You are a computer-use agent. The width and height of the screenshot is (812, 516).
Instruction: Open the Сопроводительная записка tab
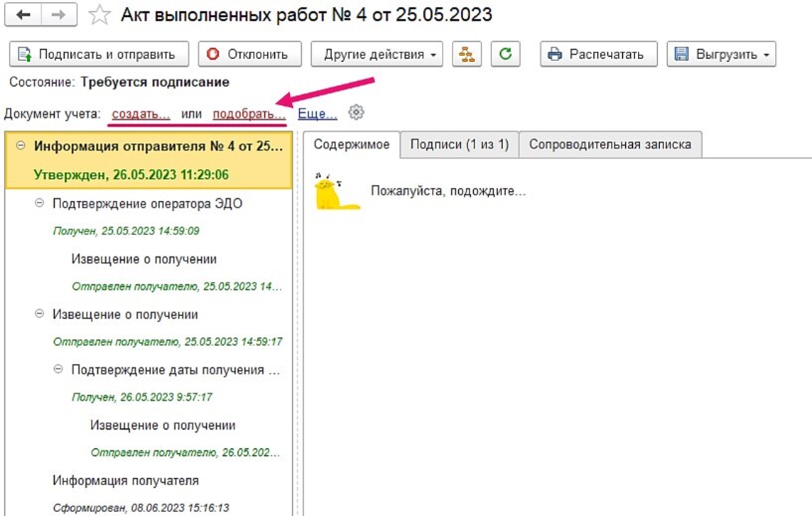pyautogui.click(x=610, y=144)
